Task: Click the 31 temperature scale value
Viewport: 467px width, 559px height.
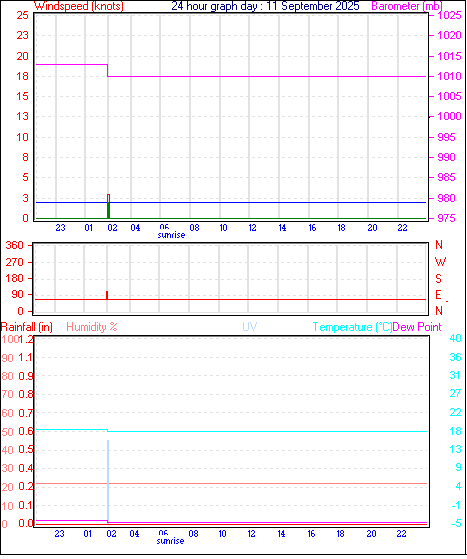Action: pyautogui.click(x=456, y=375)
